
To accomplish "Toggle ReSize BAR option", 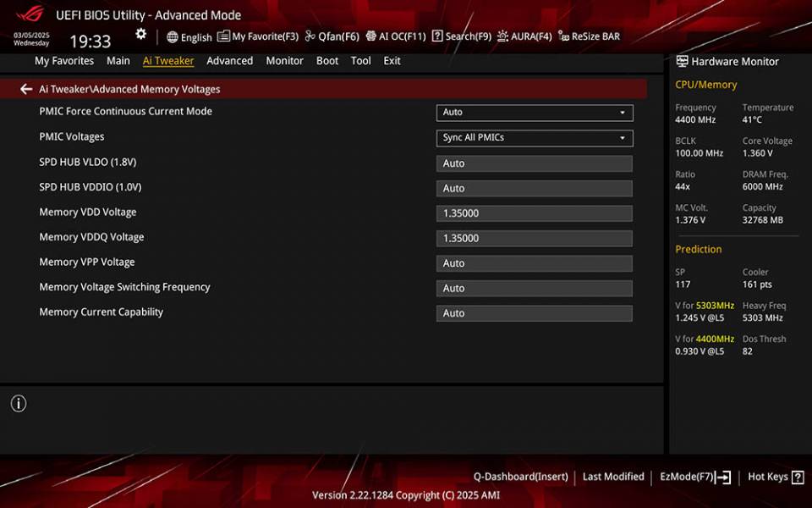I will tap(589, 36).
